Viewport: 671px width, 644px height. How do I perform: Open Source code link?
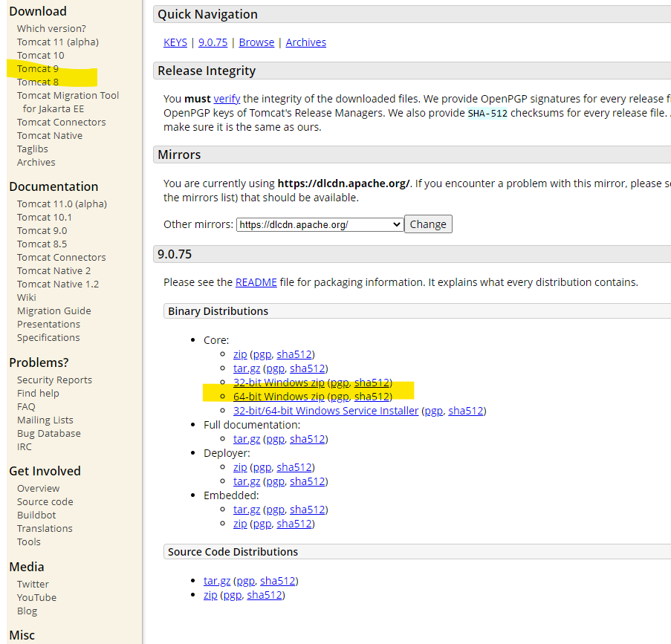(x=45, y=501)
